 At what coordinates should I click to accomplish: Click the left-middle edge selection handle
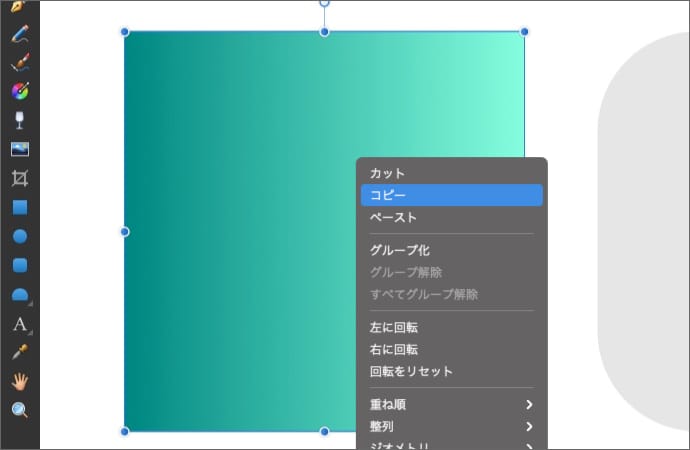click(x=125, y=232)
